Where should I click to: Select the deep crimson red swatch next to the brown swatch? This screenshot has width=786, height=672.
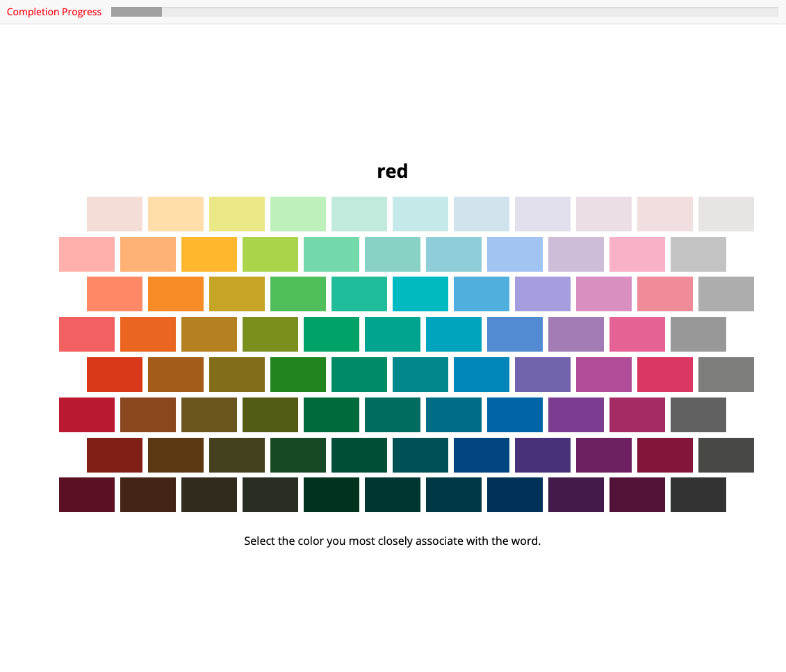(87, 415)
